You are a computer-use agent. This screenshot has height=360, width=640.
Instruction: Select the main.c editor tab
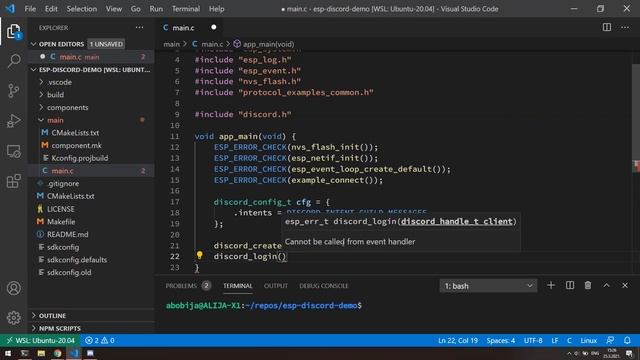[x=190, y=27]
